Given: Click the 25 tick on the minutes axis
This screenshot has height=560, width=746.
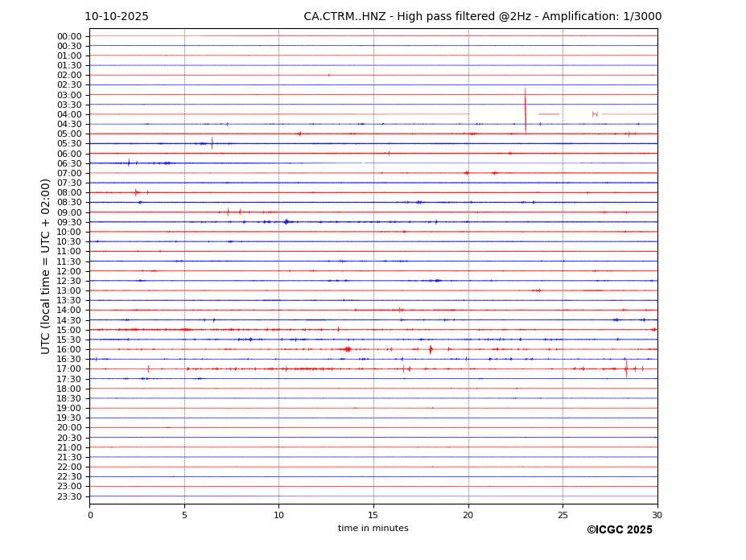Looking at the screenshot, I should [563, 515].
